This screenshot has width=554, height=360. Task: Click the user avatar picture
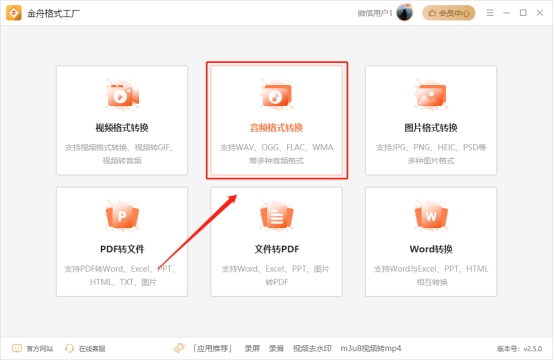click(x=405, y=13)
